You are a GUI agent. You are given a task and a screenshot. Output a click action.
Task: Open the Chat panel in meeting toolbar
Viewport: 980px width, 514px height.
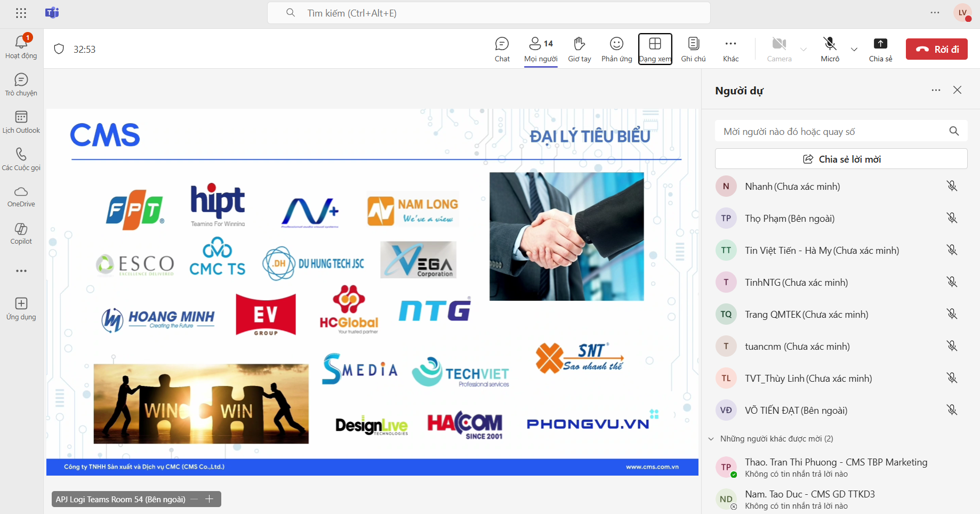[x=502, y=49]
